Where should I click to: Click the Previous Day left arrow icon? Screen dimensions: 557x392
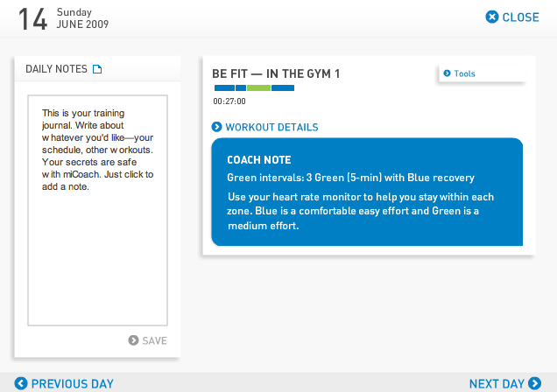point(21,383)
